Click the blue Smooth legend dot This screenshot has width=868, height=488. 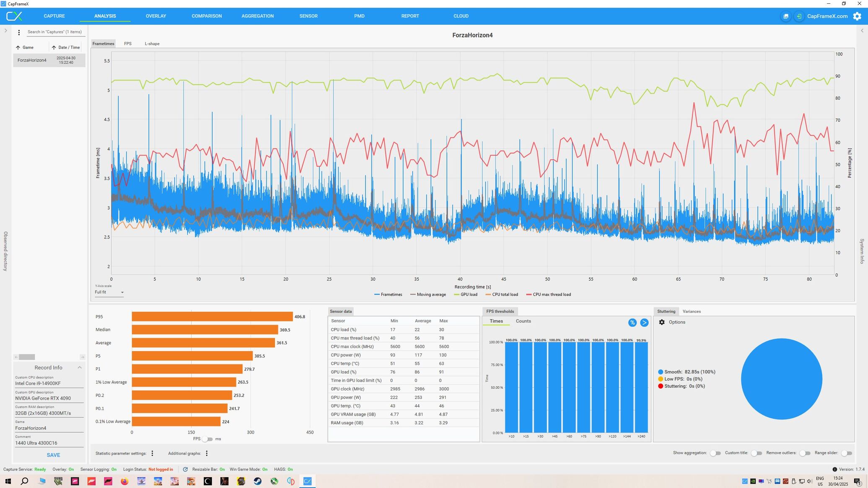(x=661, y=372)
